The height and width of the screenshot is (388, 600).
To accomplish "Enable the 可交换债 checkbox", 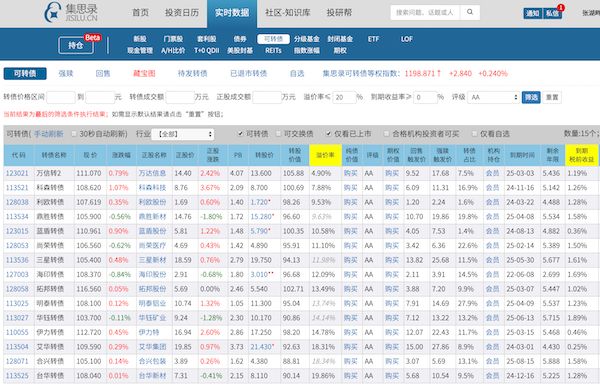I will 279,134.
